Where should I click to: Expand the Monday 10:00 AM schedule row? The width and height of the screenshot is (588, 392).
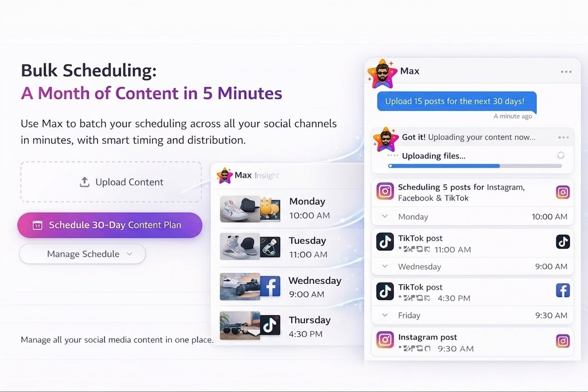pyautogui.click(x=385, y=216)
